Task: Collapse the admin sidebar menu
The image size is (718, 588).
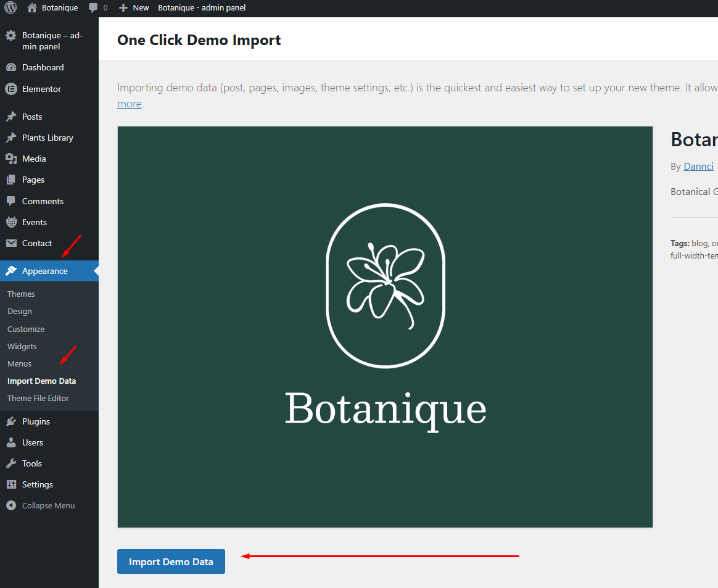Action: point(49,505)
